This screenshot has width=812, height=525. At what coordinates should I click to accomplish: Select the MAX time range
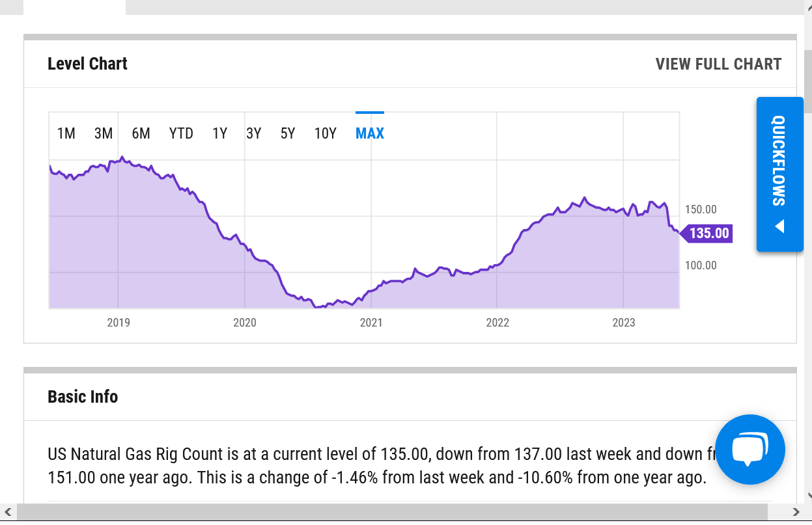pyautogui.click(x=370, y=133)
